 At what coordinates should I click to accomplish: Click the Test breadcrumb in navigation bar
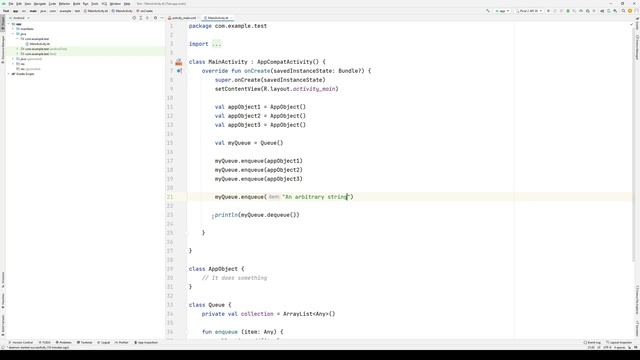click(x=6, y=11)
